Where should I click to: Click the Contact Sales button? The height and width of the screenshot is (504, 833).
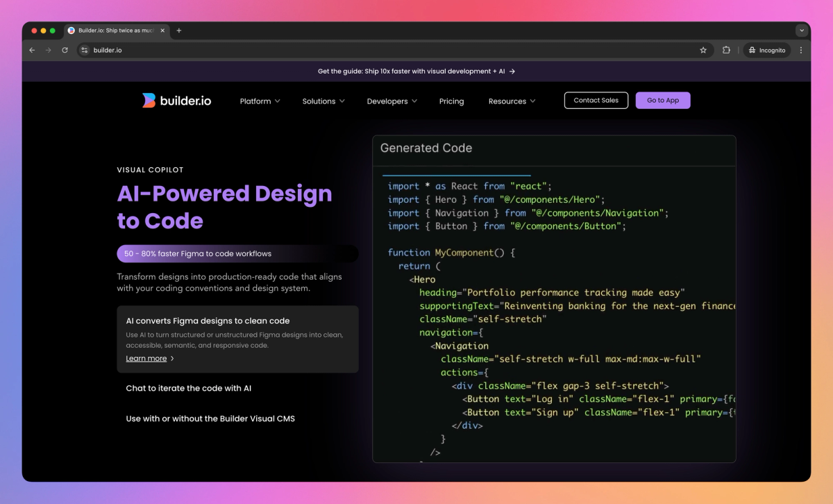[596, 100]
